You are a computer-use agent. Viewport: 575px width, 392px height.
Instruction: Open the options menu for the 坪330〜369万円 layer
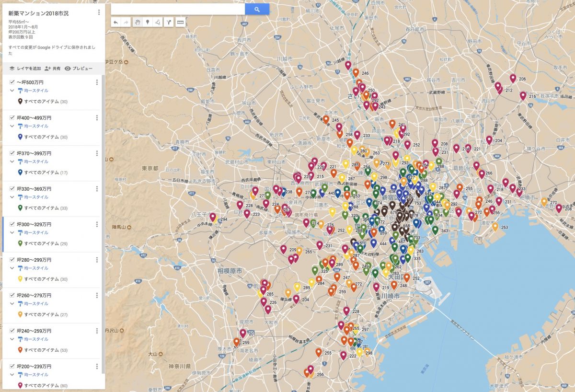click(97, 189)
